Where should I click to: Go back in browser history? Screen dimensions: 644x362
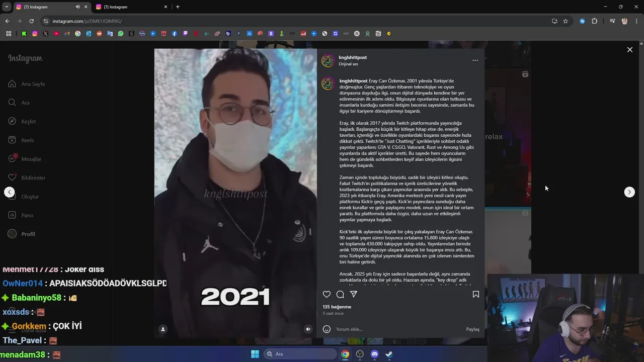click(7, 21)
